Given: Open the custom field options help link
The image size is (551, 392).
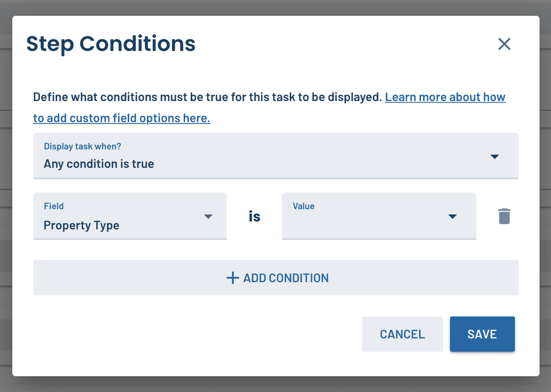Looking at the screenshot, I should (444, 97).
